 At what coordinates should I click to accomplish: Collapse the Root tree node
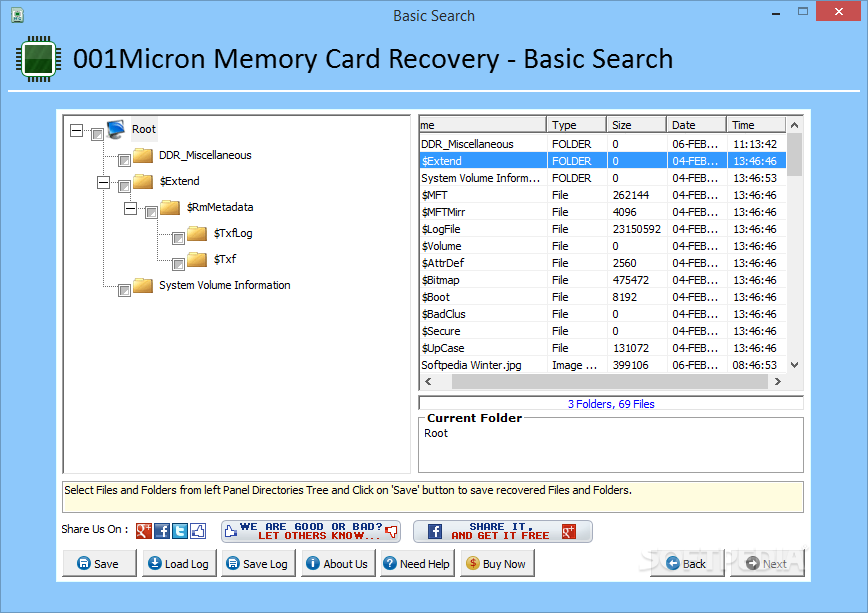76,131
